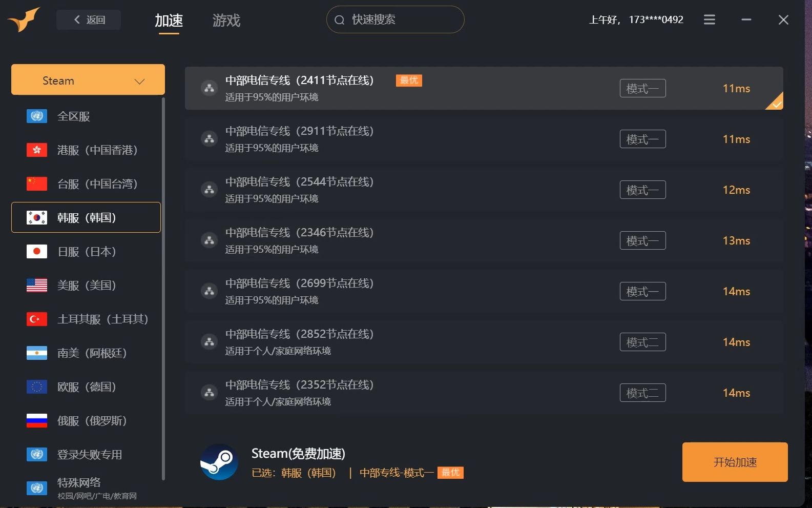Select the 2911节点在线 line

[484, 139]
